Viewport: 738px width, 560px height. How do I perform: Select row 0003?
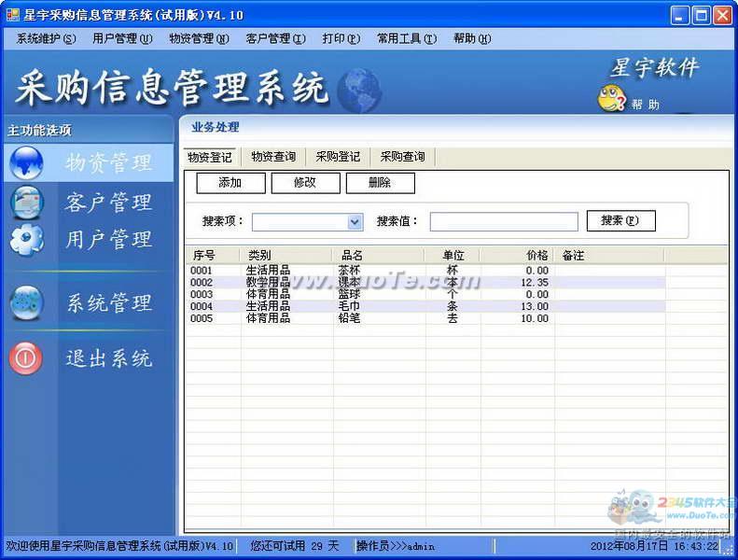coord(425,294)
